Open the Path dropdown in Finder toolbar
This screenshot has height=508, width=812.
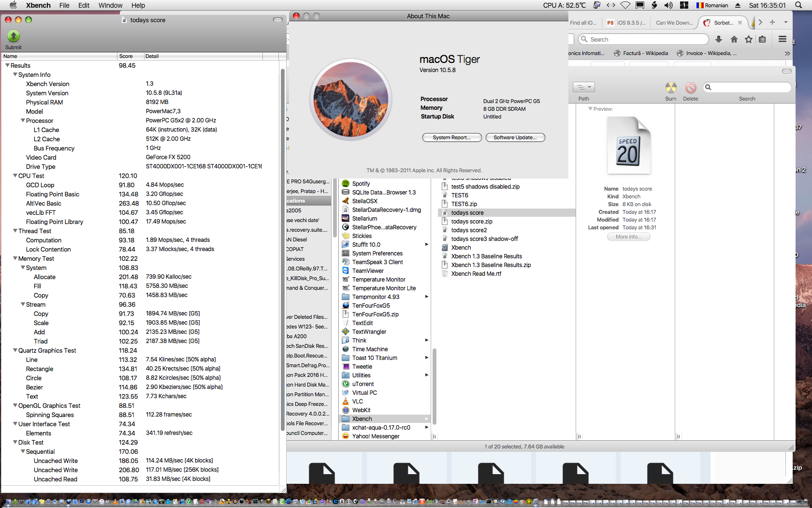coord(584,87)
